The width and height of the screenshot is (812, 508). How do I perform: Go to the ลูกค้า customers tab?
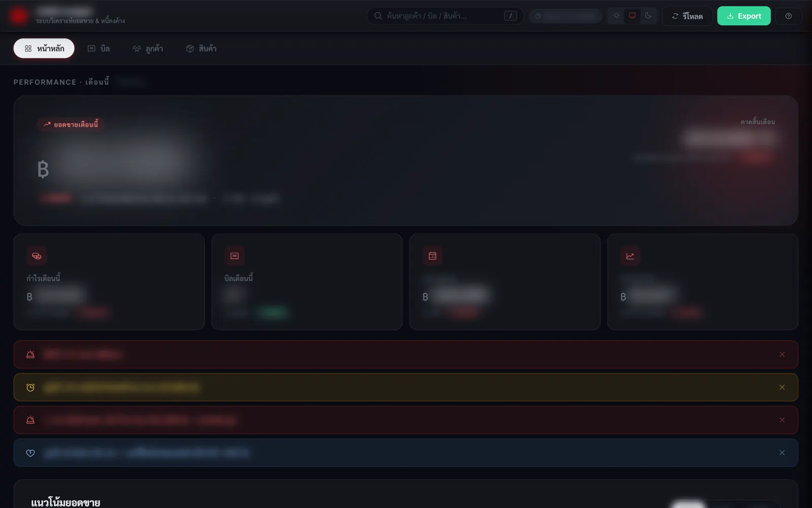(148, 48)
